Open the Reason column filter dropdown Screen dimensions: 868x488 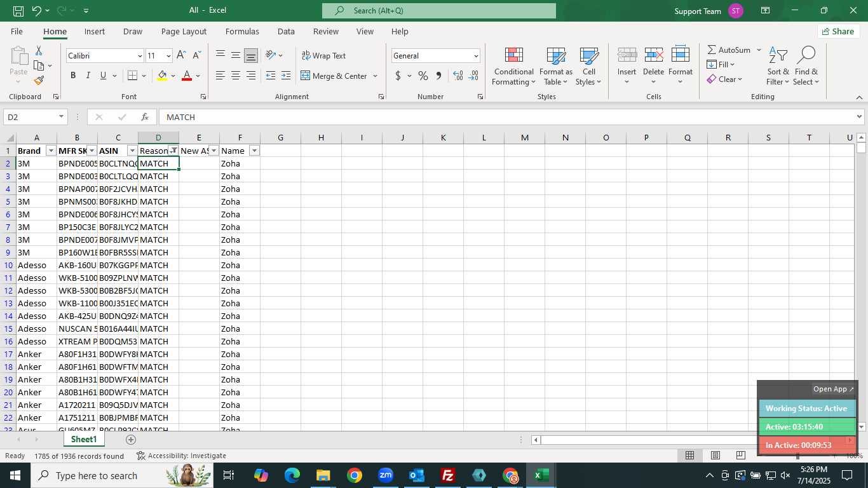point(173,151)
